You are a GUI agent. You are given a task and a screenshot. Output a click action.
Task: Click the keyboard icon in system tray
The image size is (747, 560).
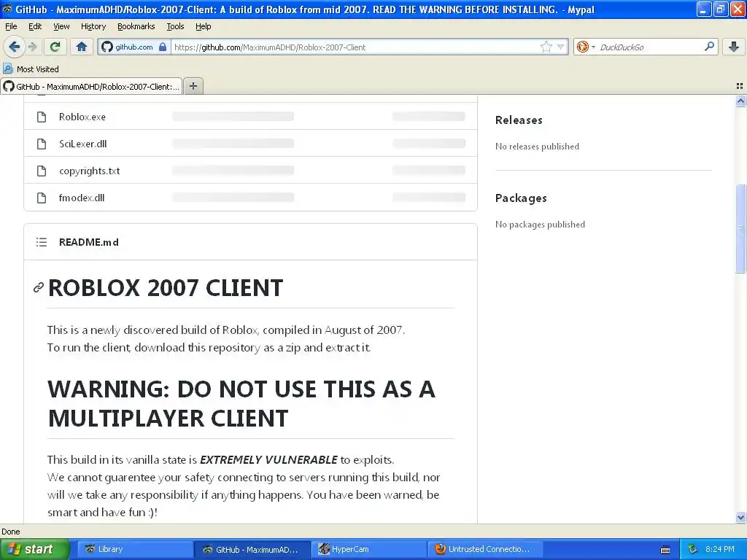coord(665,550)
